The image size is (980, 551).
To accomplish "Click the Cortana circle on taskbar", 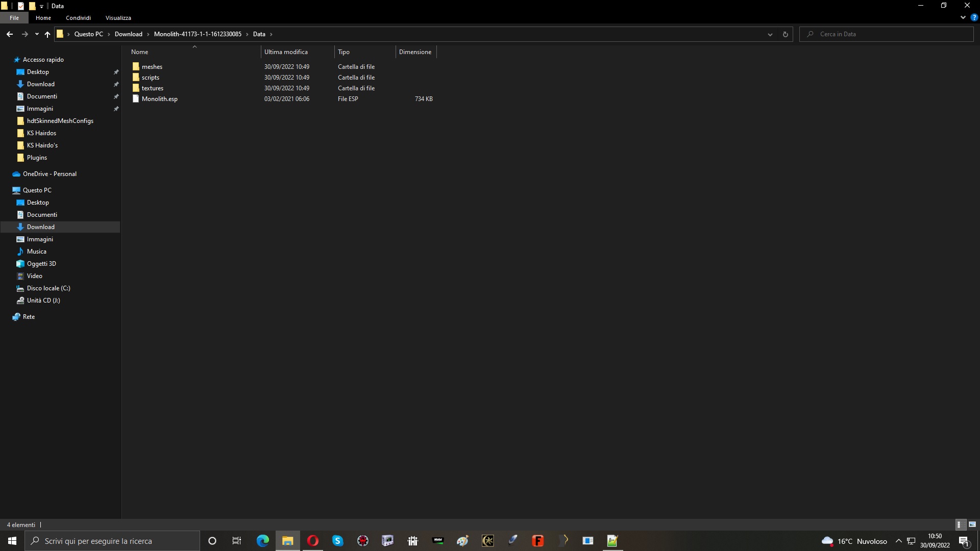I will (212, 541).
